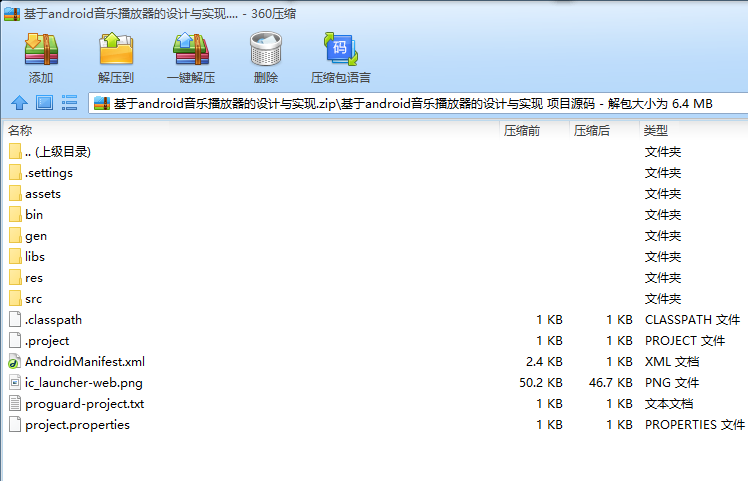Click the .project file icon
The height and width of the screenshot is (481, 748).
click(x=15, y=340)
